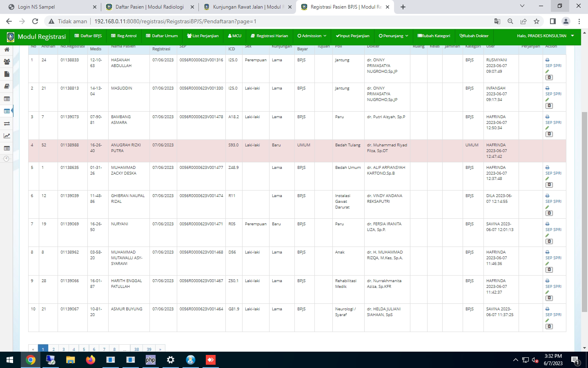This screenshot has width=588, height=368.
Task: Switch to Daftar Pasien Modul Radiologi tab
Action: click(x=149, y=7)
